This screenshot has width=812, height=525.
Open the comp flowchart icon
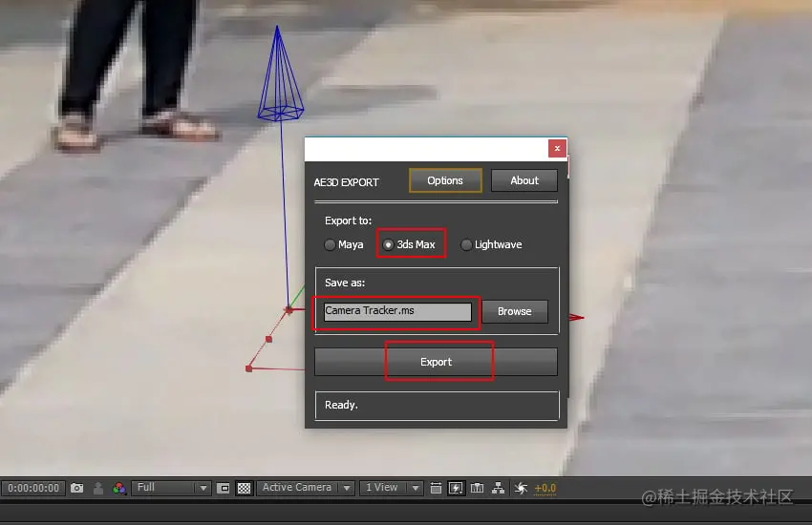point(498,488)
